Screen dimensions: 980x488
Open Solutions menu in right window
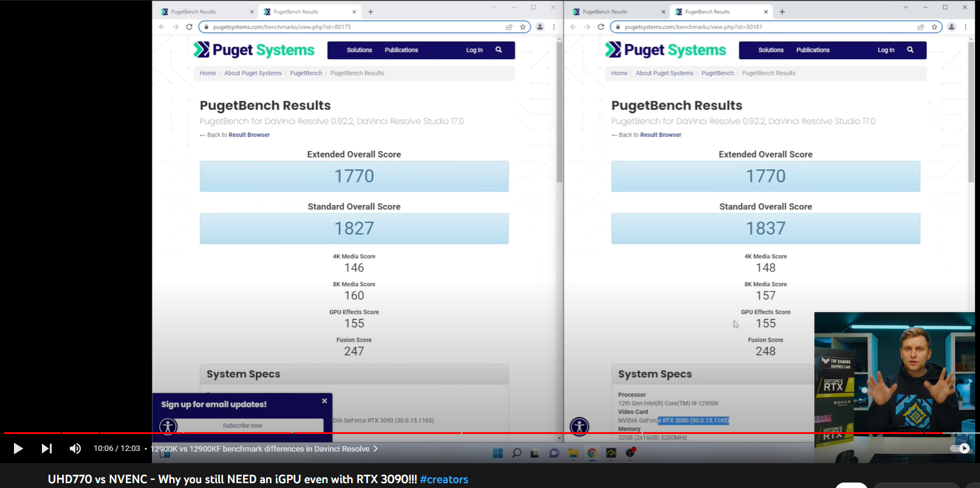(771, 50)
